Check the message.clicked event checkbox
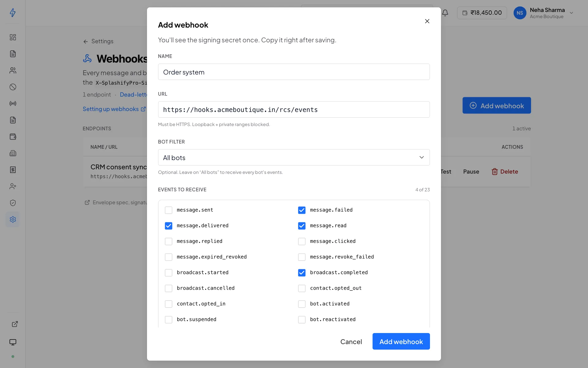The height and width of the screenshot is (368, 588). (x=302, y=241)
